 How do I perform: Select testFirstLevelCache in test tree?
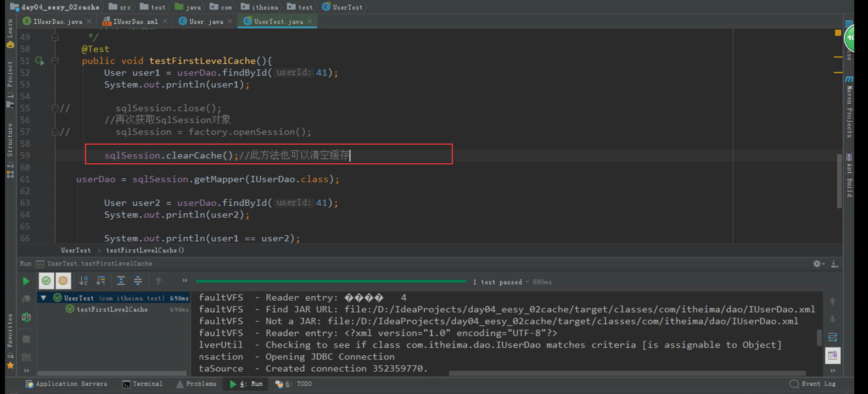point(112,309)
